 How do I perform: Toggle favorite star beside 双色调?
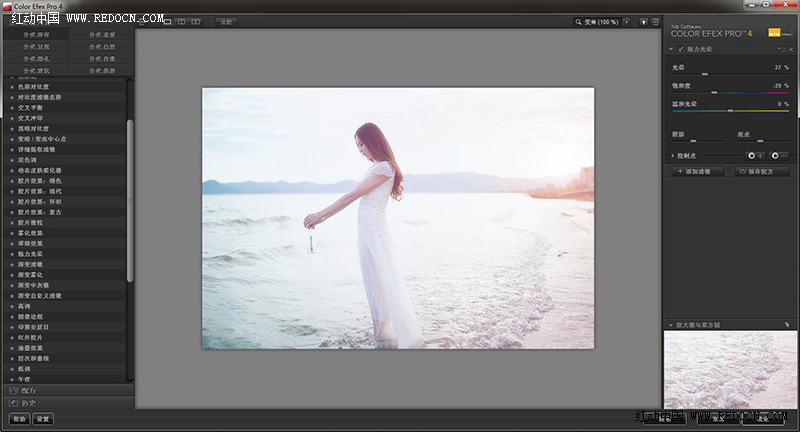click(12, 160)
